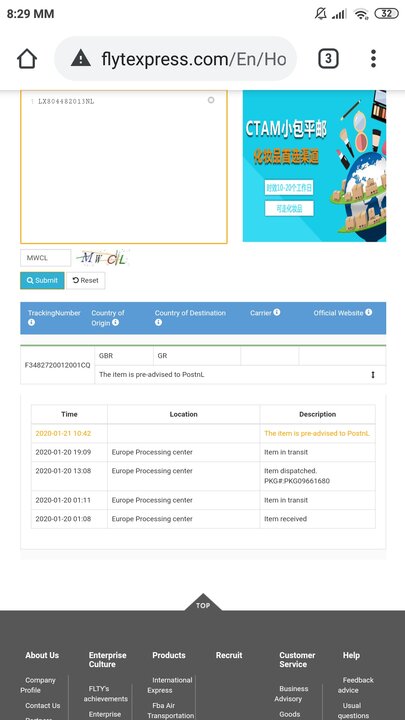The width and height of the screenshot is (405, 720).
Task: Open Business Advisory link
Action: pyautogui.click(x=291, y=694)
